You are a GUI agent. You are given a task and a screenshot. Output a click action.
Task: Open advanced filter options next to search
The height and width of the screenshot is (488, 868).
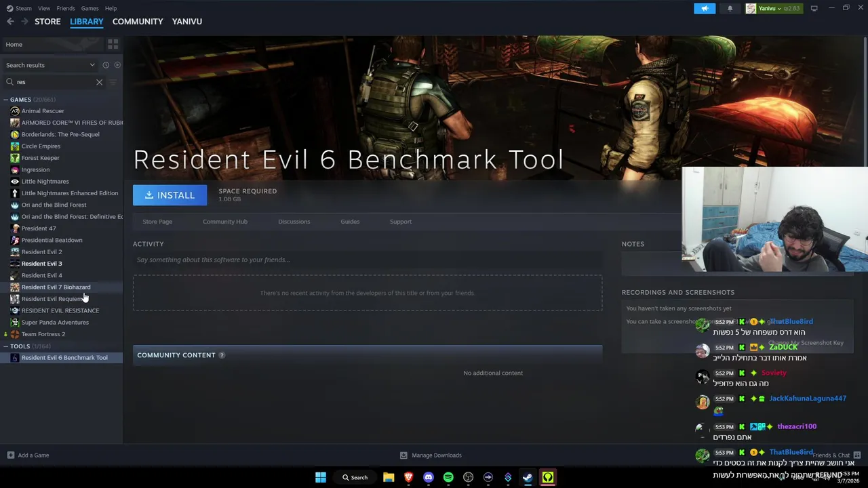pos(113,82)
